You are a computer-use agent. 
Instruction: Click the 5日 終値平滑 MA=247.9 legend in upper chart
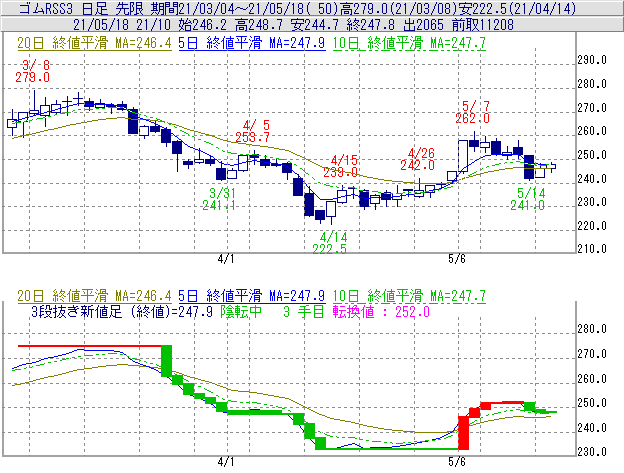(x=252, y=43)
